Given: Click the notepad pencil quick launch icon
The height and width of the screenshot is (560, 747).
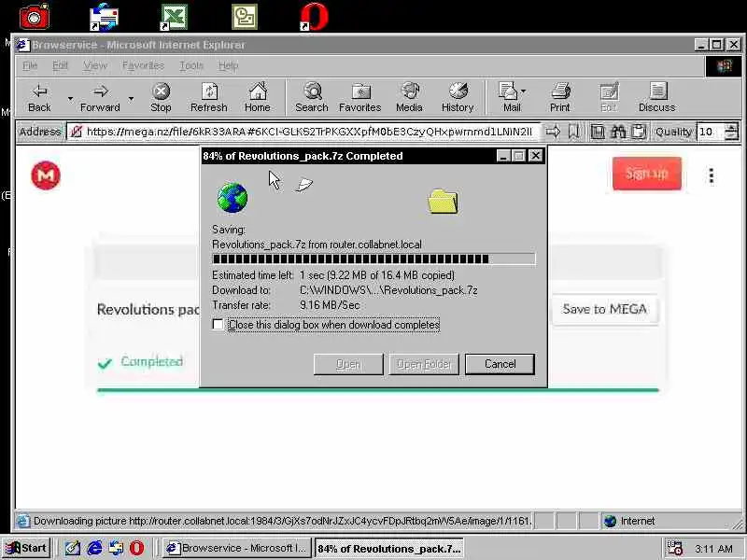Looking at the screenshot, I should pyautogui.click(x=73, y=548).
